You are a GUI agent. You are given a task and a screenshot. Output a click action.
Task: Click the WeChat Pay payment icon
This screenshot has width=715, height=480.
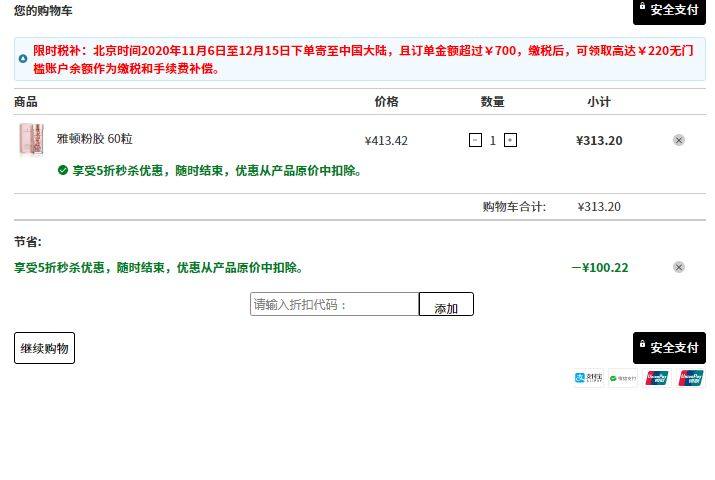[x=623, y=378]
